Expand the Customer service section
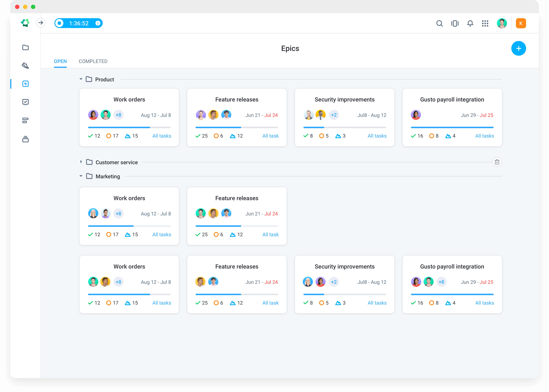 pos(81,162)
